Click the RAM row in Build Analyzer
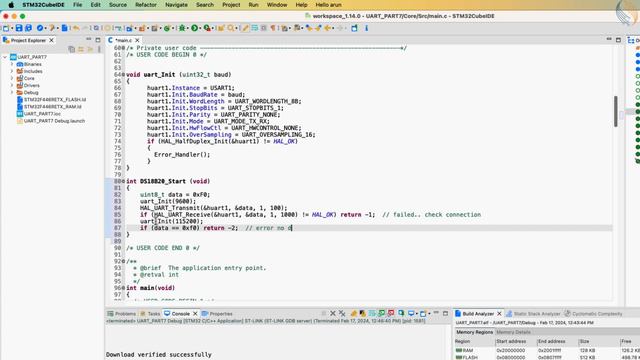 click(547, 350)
